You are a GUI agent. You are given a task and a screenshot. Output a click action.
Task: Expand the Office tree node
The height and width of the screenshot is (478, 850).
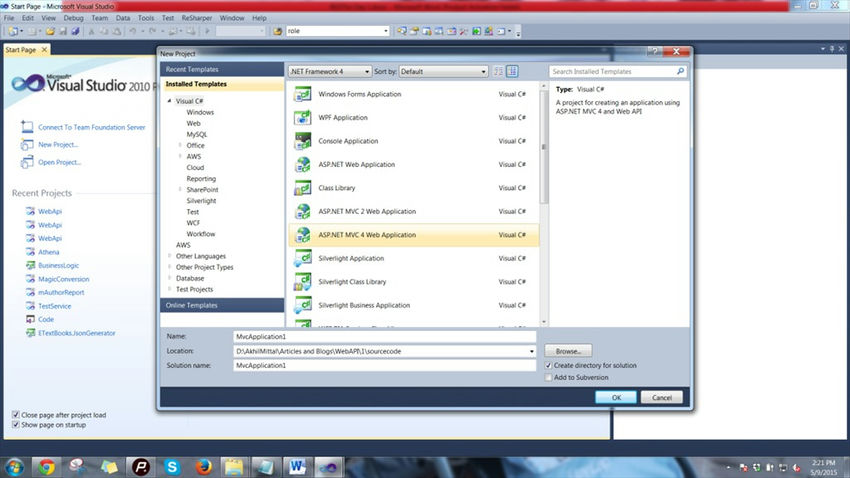point(180,145)
